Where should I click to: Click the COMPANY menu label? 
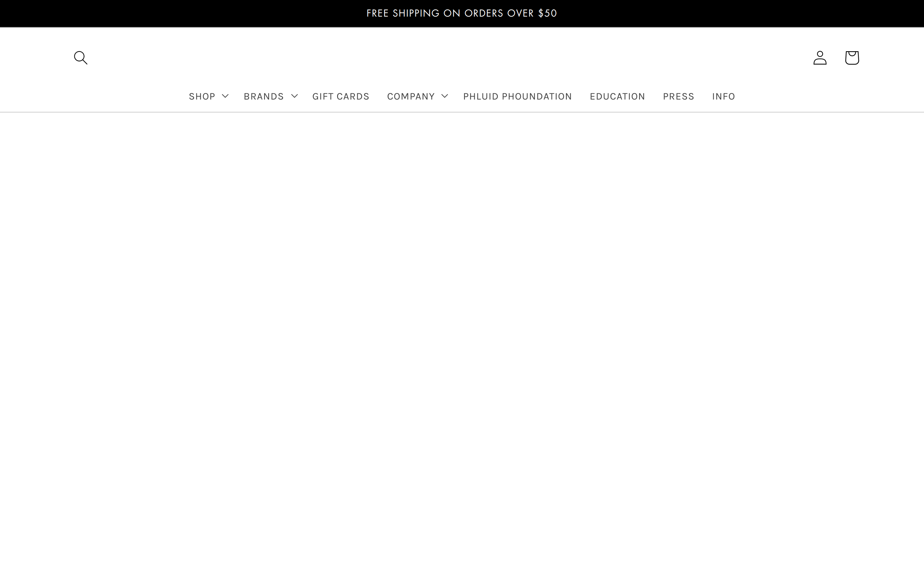411,96
